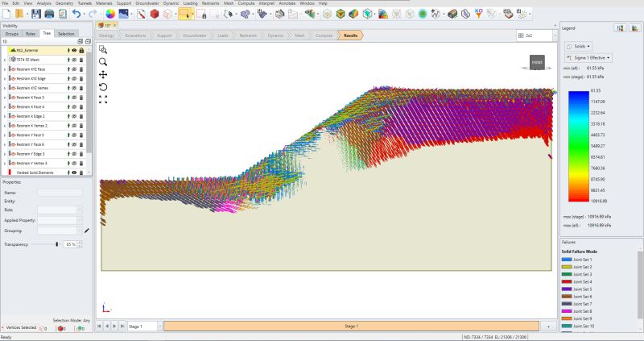Click the legend chart icon top right
Image resolution: width=644 pixels, height=341 pixels.
pyautogui.click(x=635, y=28)
